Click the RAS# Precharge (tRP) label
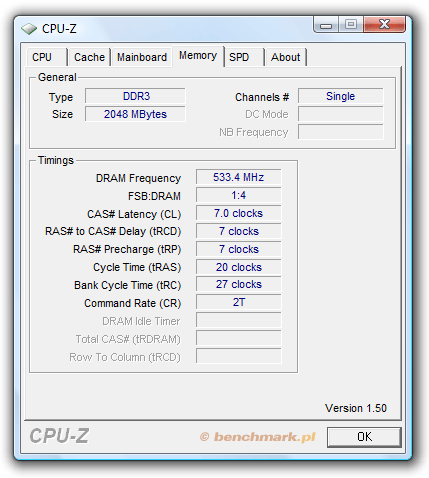This screenshot has width=429, height=478. click(127, 249)
